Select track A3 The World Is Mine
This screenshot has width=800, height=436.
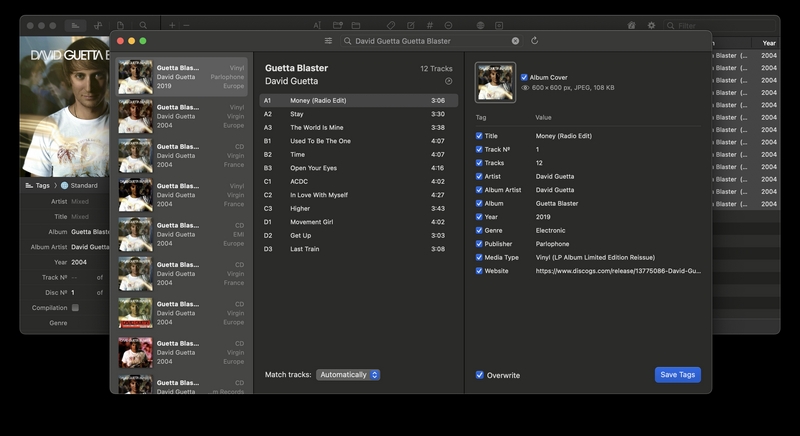click(359, 127)
